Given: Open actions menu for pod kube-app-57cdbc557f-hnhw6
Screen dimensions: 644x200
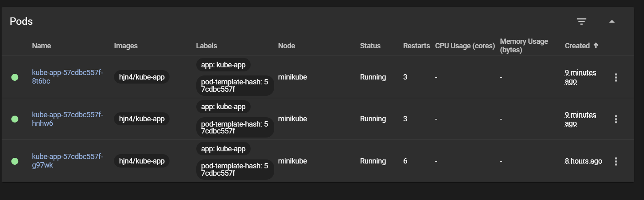Looking at the screenshot, I should [x=616, y=119].
